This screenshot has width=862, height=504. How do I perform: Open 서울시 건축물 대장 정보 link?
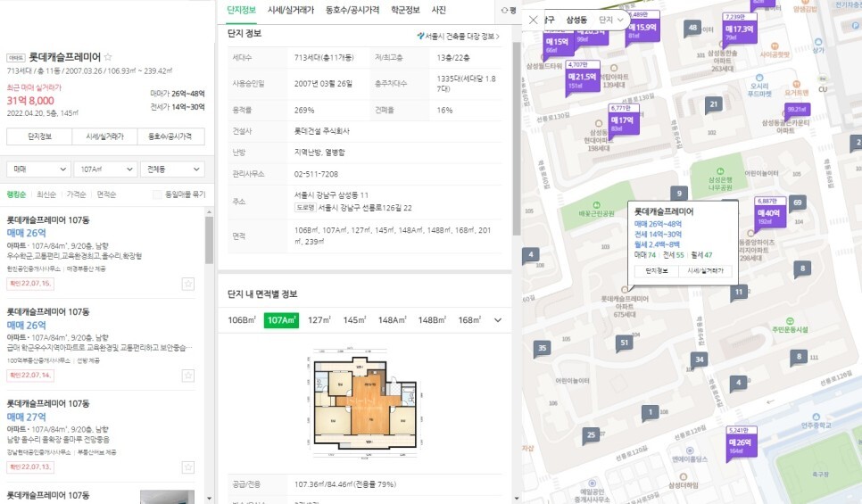point(458,37)
